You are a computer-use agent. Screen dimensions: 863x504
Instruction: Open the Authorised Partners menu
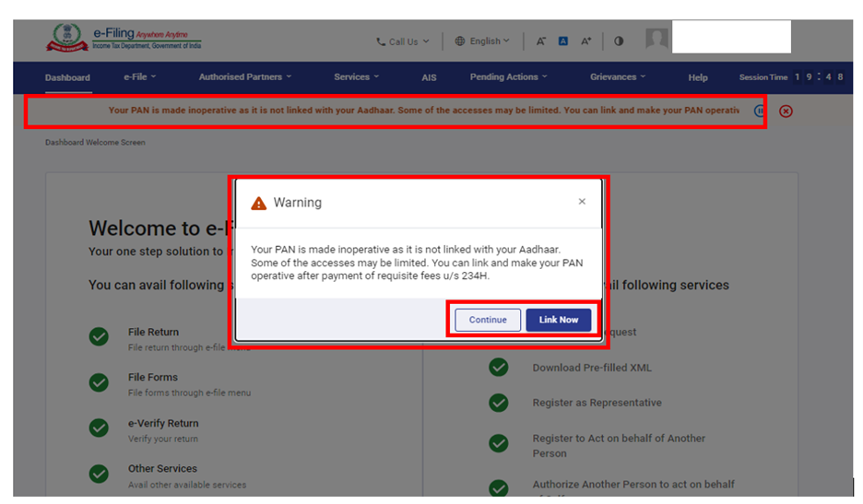[245, 77]
